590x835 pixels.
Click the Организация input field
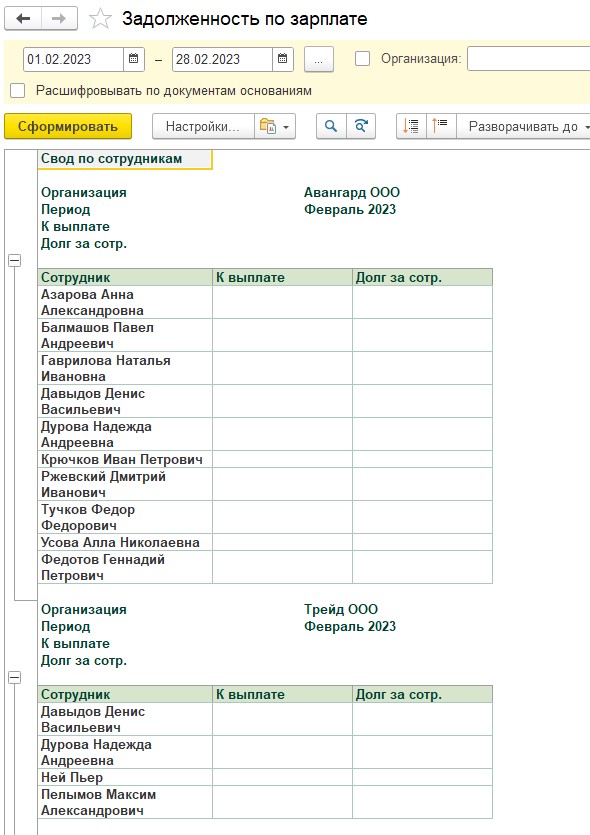click(x=528, y=59)
